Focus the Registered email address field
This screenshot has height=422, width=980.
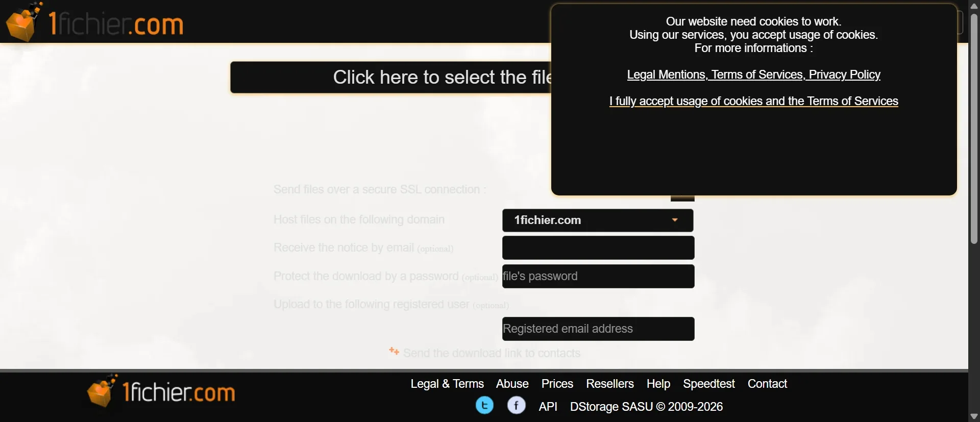tap(598, 329)
